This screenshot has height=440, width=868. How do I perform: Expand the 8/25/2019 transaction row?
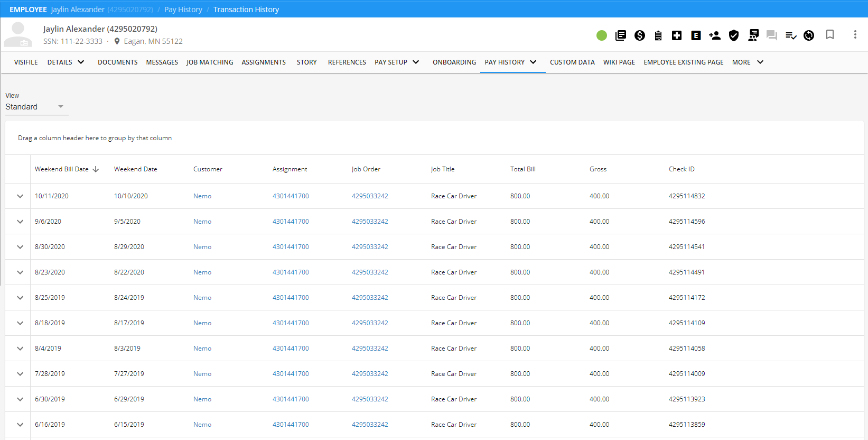coord(20,298)
